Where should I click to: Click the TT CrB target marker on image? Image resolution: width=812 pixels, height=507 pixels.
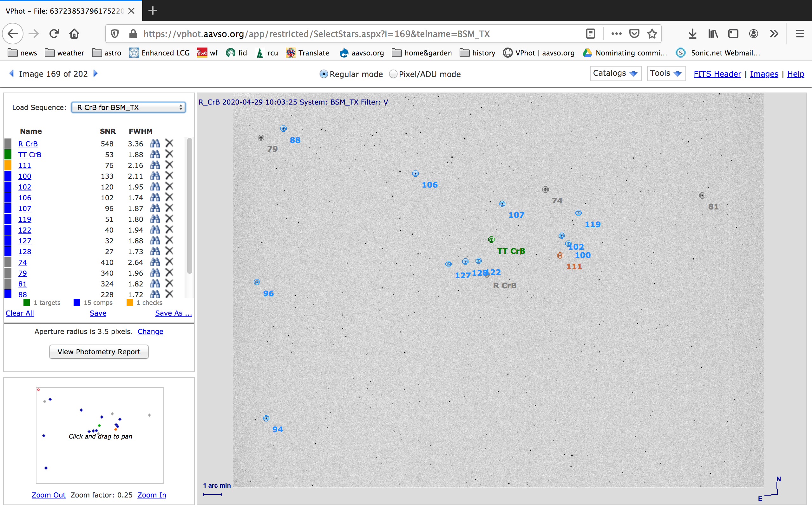point(491,240)
